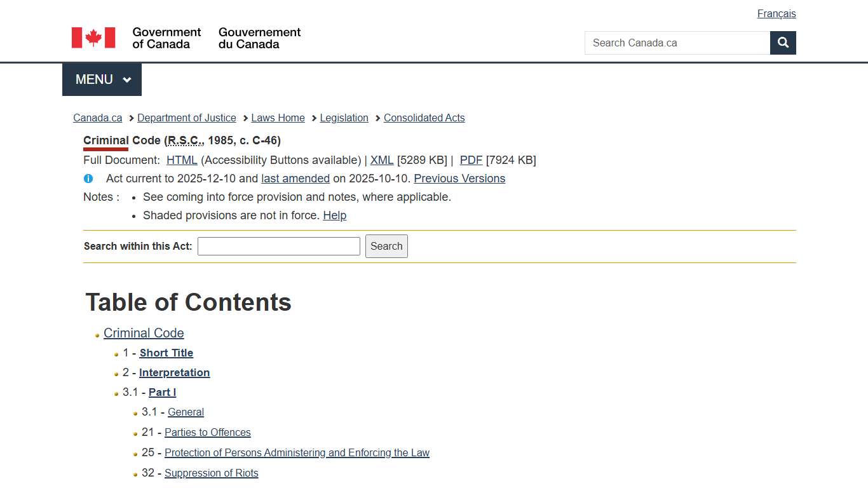The height and width of the screenshot is (488, 868).
Task: Click the blue information icon
Action: point(88,179)
